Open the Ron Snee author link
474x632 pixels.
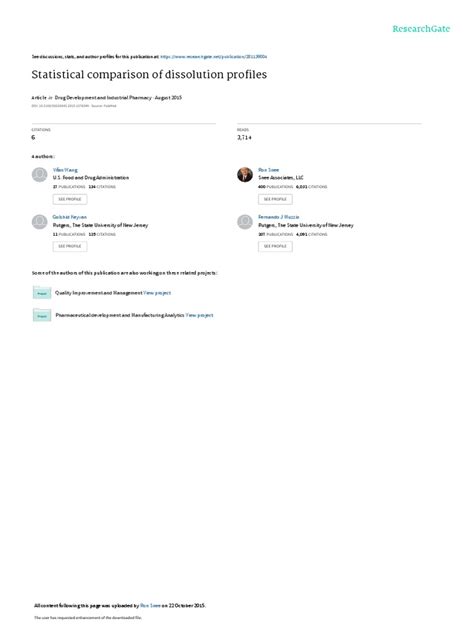pyautogui.click(x=268, y=170)
